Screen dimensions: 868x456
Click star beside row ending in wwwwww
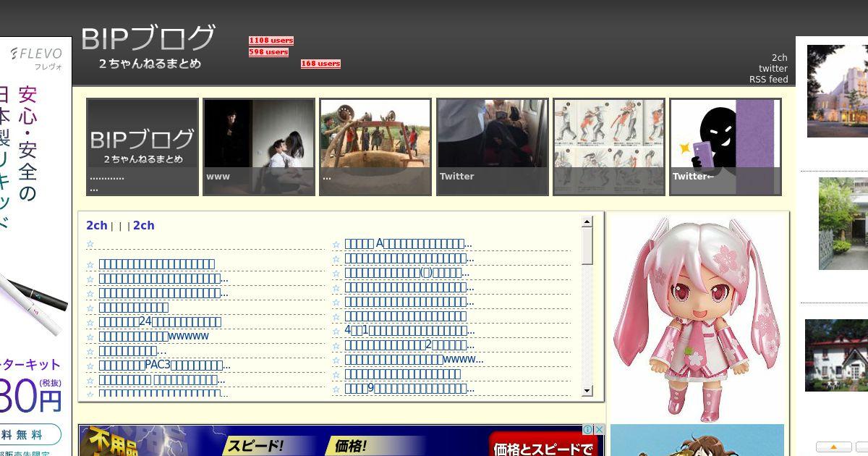[x=90, y=337]
